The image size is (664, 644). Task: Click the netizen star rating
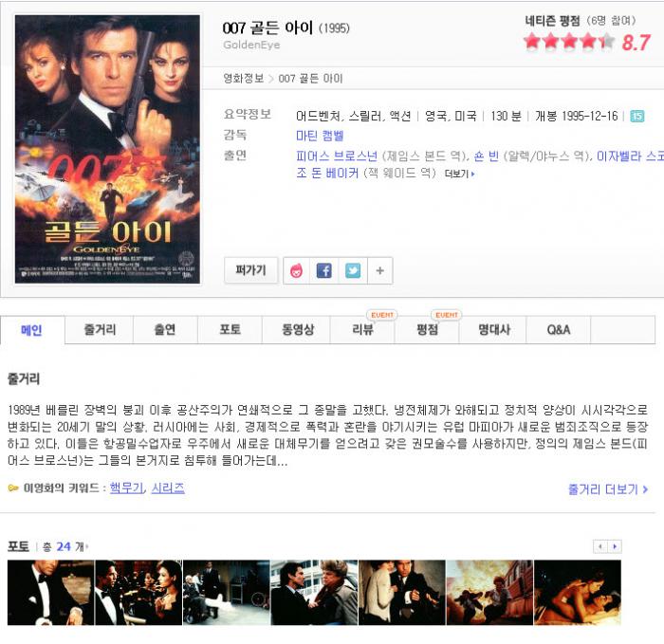(x=569, y=42)
